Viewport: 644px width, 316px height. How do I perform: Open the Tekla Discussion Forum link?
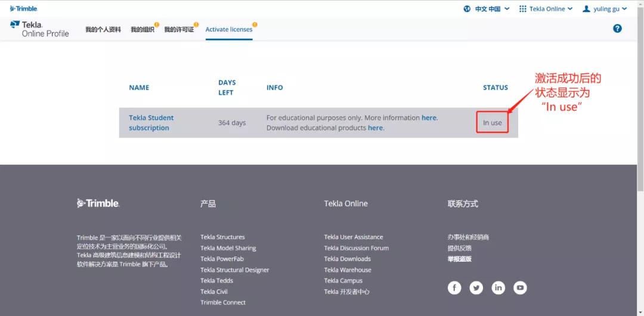tap(357, 248)
